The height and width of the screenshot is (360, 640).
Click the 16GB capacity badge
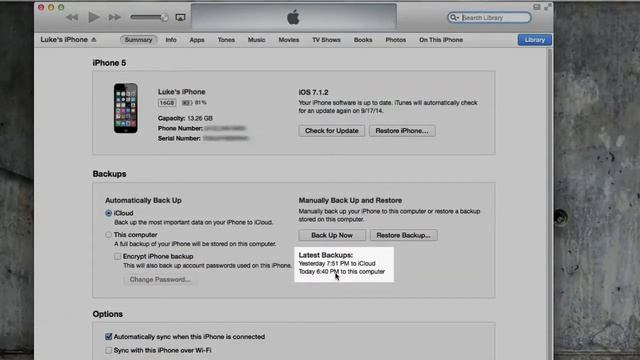(167, 103)
